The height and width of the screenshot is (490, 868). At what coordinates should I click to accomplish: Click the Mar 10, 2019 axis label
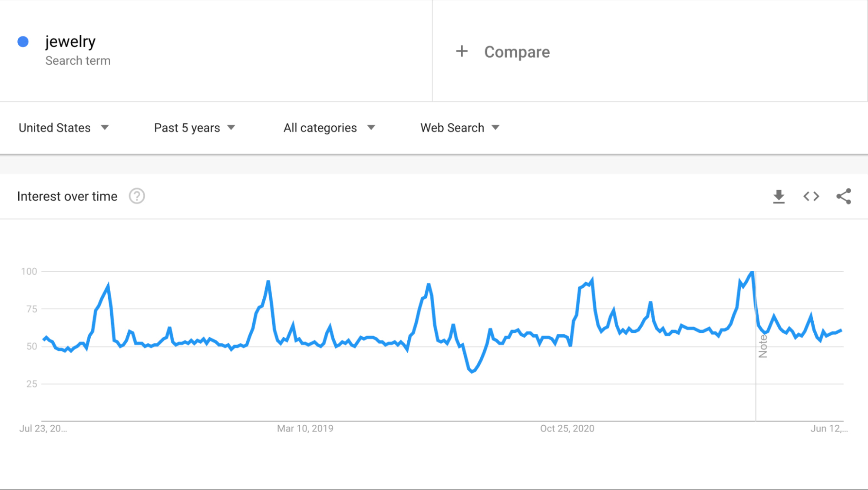point(305,428)
